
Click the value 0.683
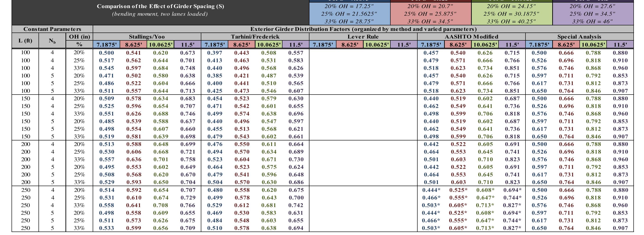188,98
